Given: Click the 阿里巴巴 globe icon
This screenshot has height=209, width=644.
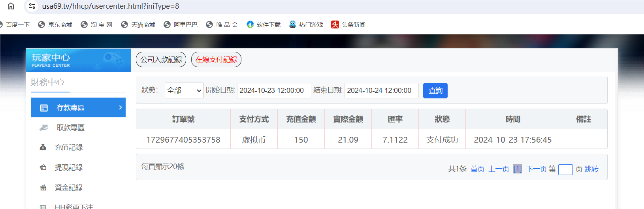Looking at the screenshot, I should coord(167,24).
